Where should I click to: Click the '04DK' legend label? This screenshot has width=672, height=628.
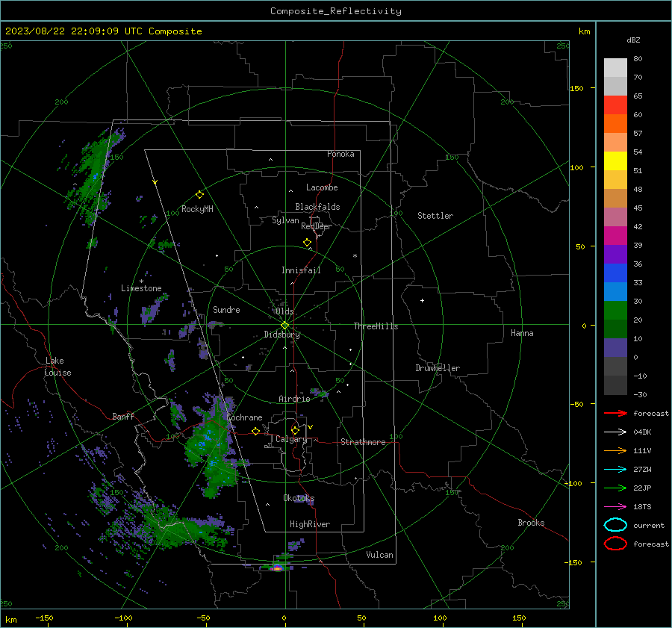(642, 432)
